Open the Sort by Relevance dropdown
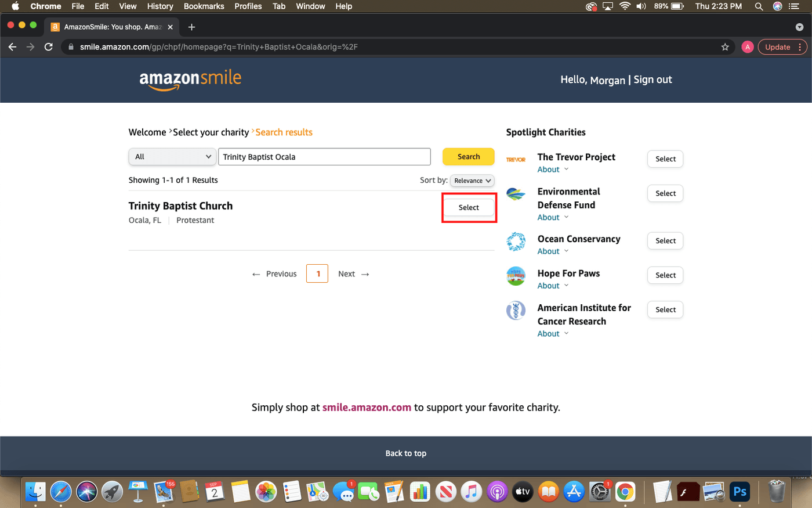 point(473,181)
